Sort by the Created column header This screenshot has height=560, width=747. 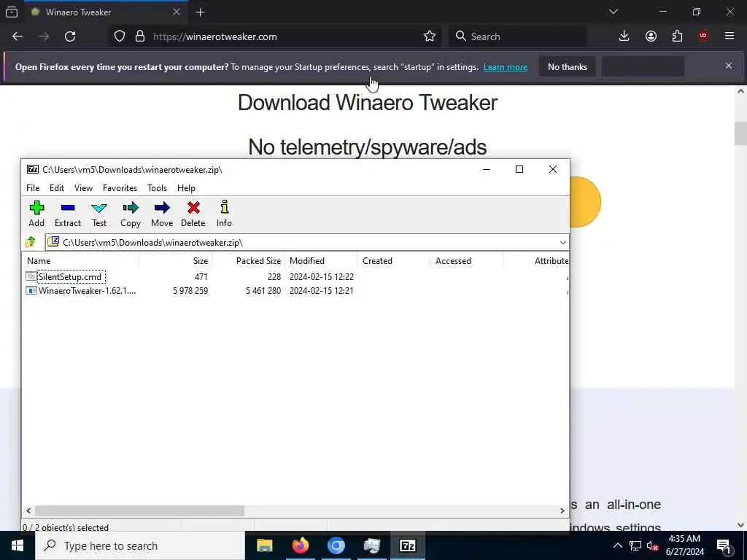pos(394,261)
